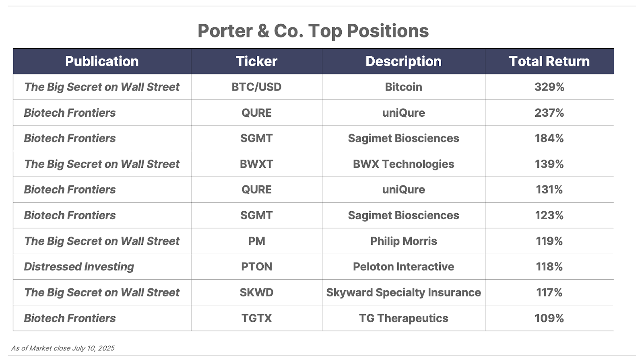644x362 pixels.
Task: Click Skyward Specialty Insurance cell
Action: click(x=403, y=292)
